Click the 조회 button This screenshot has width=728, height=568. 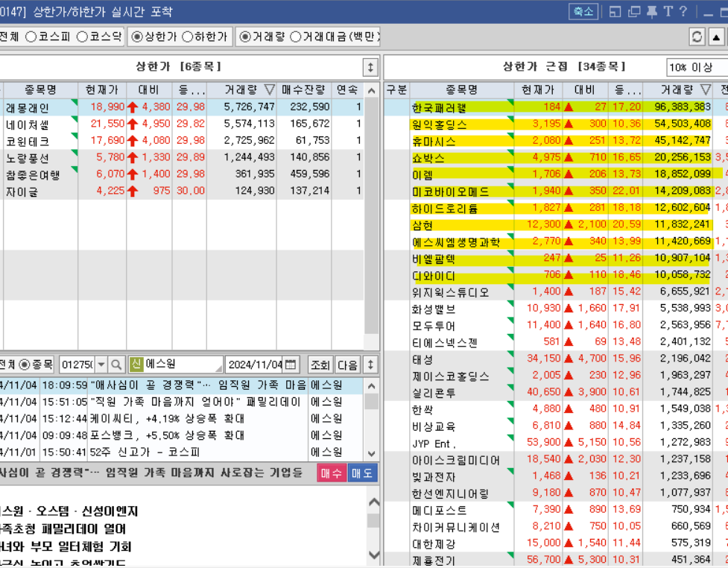pos(320,365)
